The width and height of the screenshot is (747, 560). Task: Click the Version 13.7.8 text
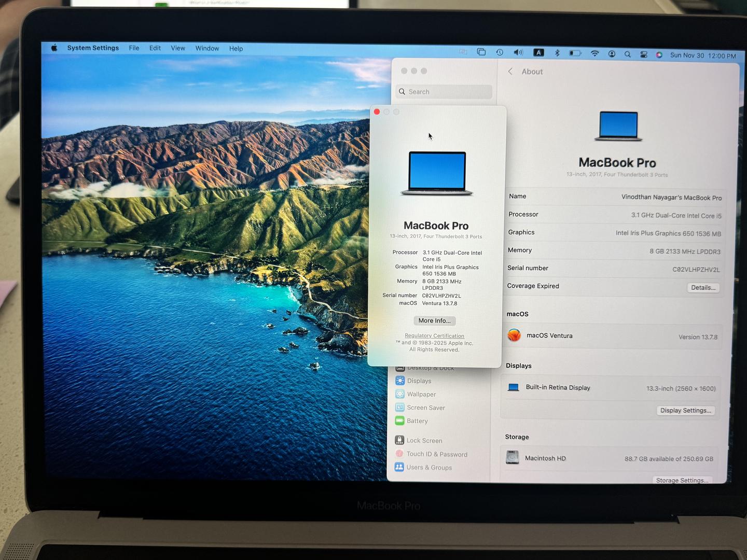click(x=698, y=337)
